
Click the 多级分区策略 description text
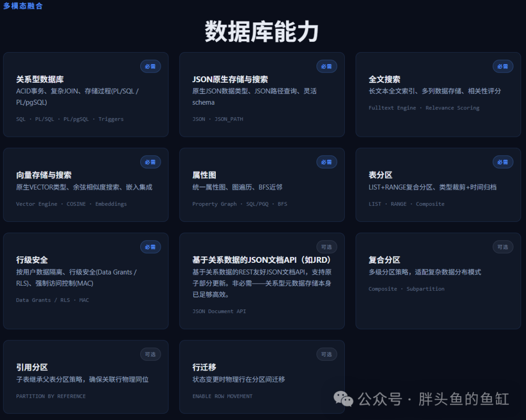click(x=425, y=272)
